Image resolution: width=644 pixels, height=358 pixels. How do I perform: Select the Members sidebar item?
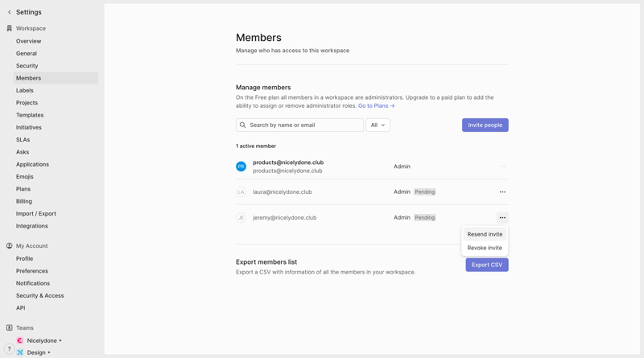56,78
